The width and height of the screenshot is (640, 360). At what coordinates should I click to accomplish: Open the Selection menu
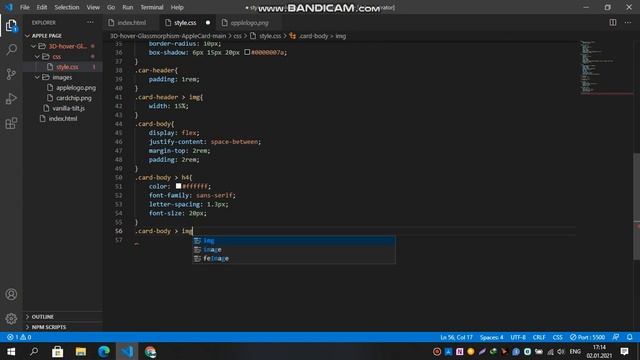67,7
